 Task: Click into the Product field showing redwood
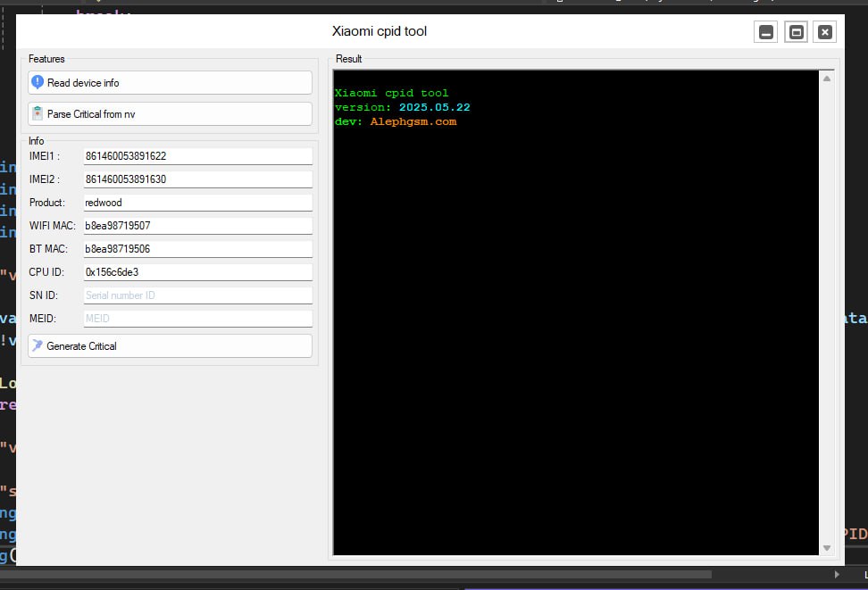point(197,203)
